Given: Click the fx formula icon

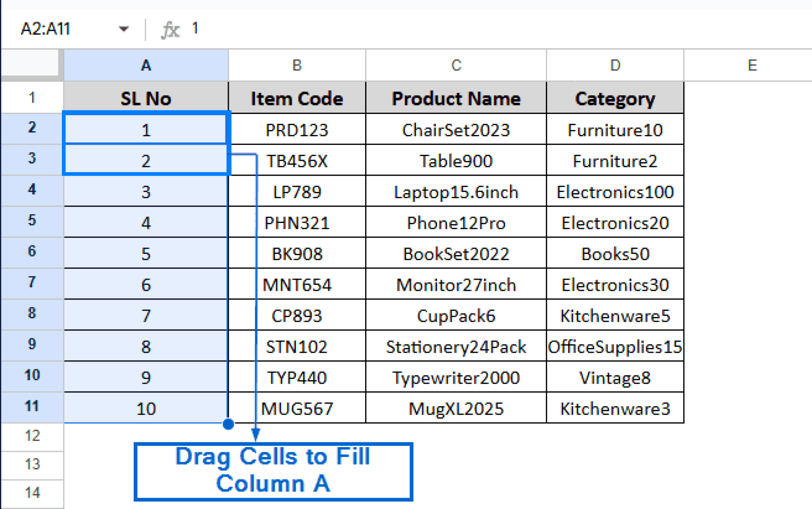Looking at the screenshot, I should [x=169, y=28].
